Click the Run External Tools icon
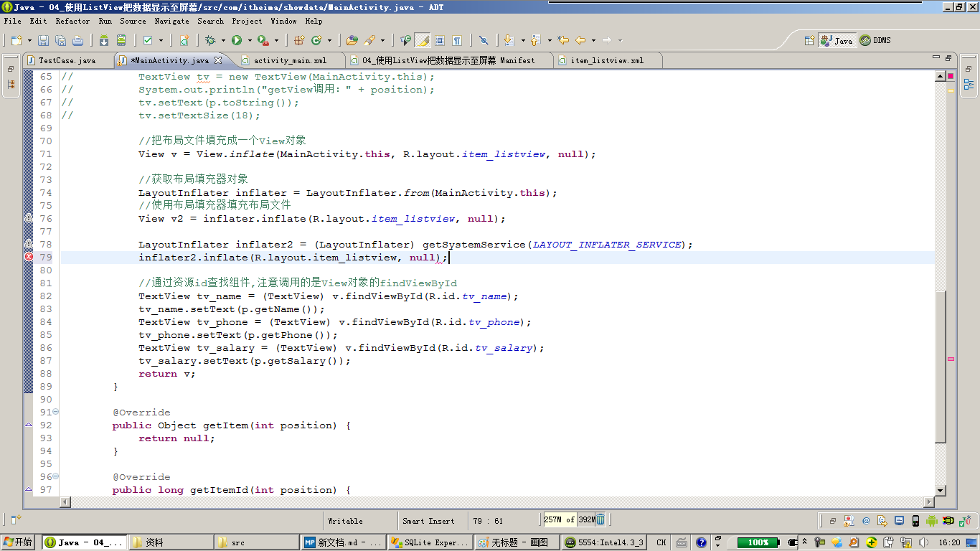Screen dimensions: 980x551 263,41
